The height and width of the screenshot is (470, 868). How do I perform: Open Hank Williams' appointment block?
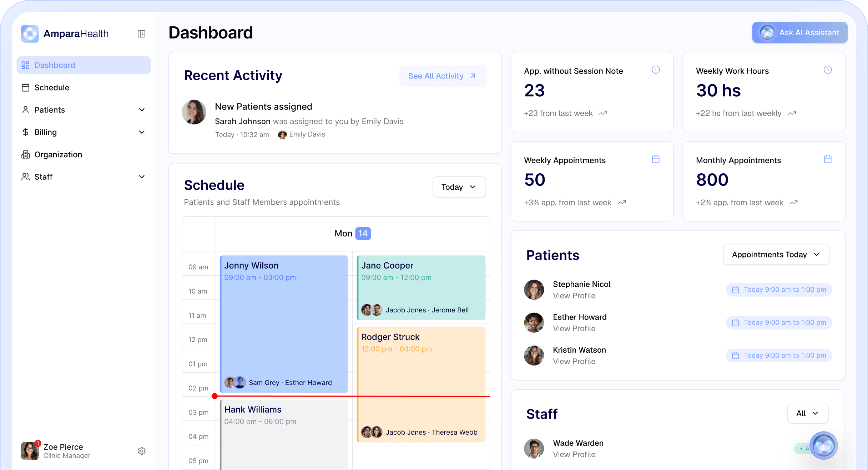tap(284, 435)
